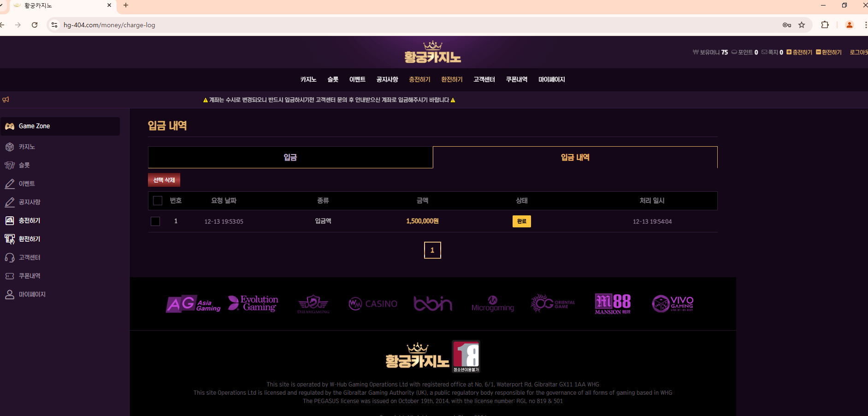Open 쿠폰내역 in the top navigation menu
868x416 pixels.
click(x=516, y=79)
